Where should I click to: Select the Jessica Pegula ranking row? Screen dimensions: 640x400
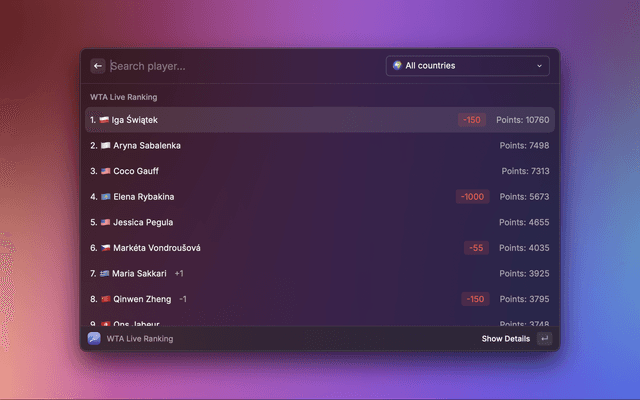coord(320,222)
